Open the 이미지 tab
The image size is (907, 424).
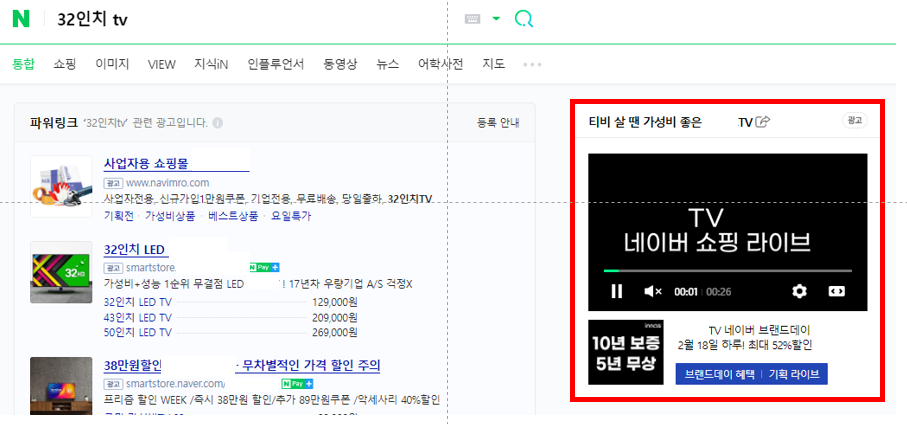pyautogui.click(x=112, y=64)
